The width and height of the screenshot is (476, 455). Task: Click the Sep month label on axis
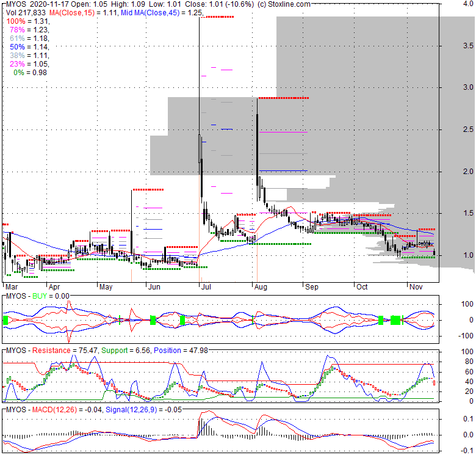click(x=312, y=287)
